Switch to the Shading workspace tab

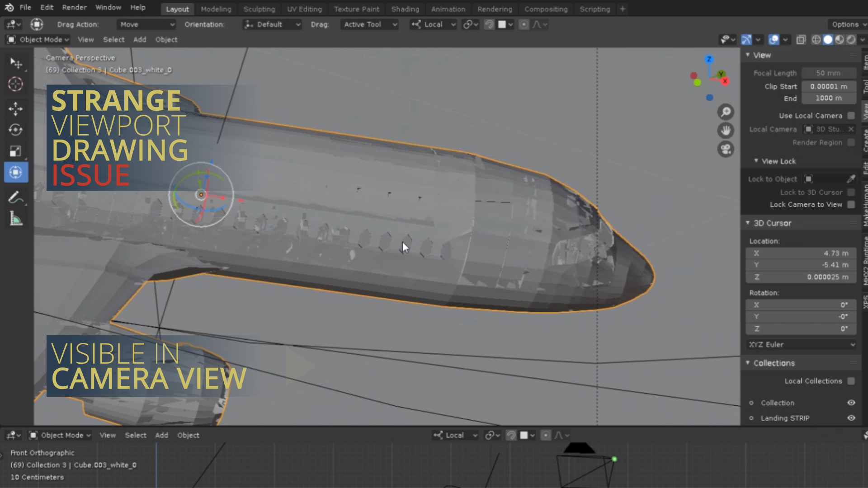pos(405,9)
